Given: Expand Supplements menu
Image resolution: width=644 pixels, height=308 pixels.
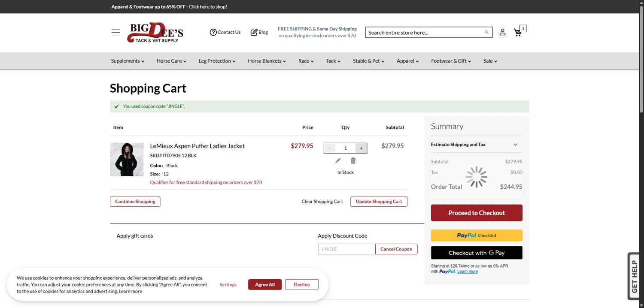Looking at the screenshot, I should 128,61.
